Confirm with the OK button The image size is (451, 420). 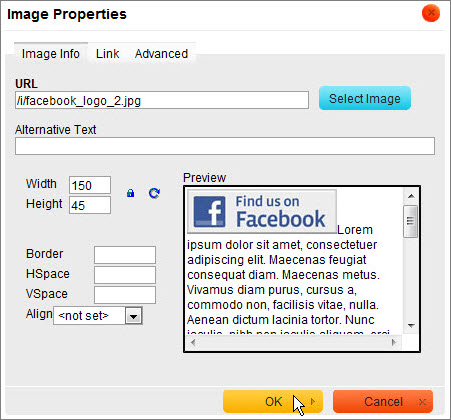[273, 402]
